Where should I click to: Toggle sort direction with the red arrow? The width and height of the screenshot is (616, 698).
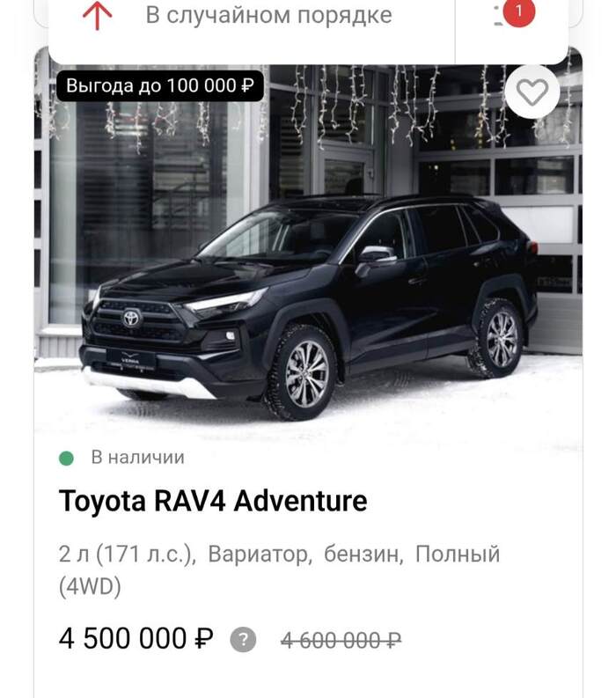click(x=98, y=15)
